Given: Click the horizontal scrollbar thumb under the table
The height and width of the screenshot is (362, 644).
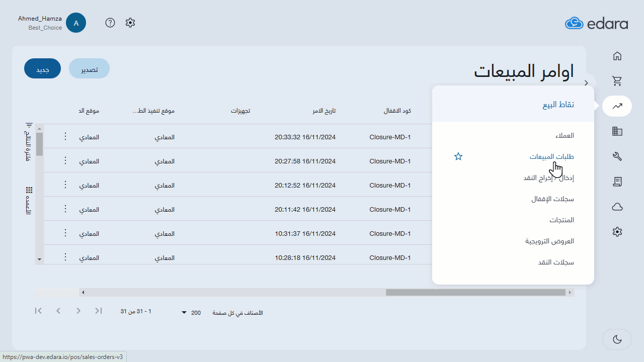Looking at the screenshot, I should (x=475, y=292).
